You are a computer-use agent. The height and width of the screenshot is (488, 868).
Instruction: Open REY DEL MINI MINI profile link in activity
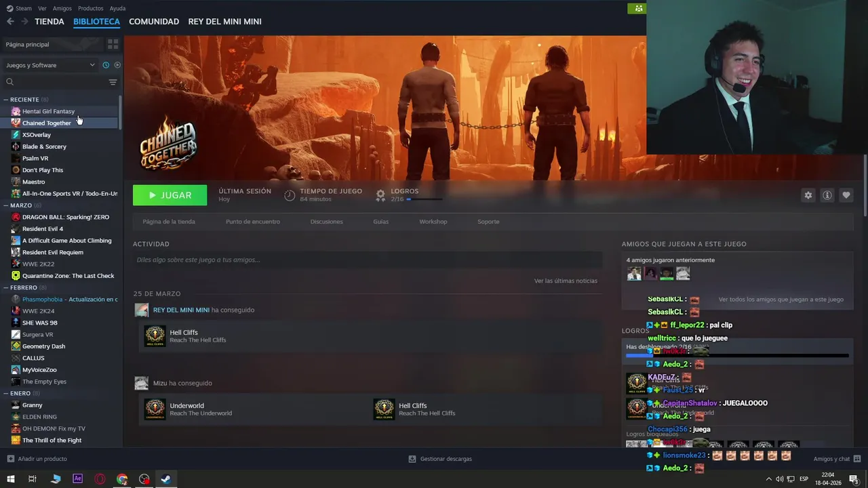pyautogui.click(x=181, y=310)
